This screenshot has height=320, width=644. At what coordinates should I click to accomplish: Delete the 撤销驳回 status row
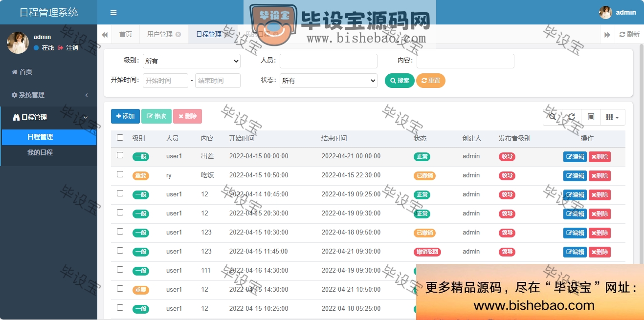point(600,252)
